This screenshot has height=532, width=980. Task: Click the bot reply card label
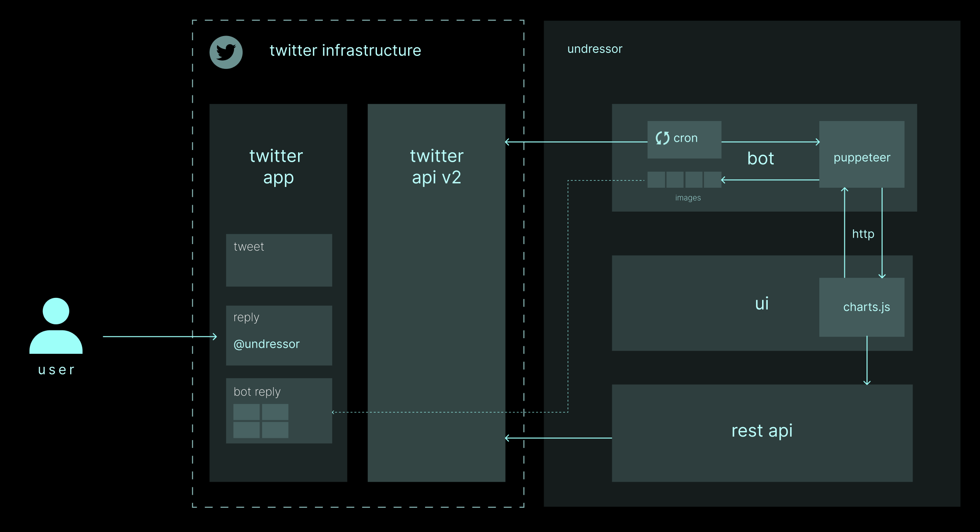pos(257,392)
